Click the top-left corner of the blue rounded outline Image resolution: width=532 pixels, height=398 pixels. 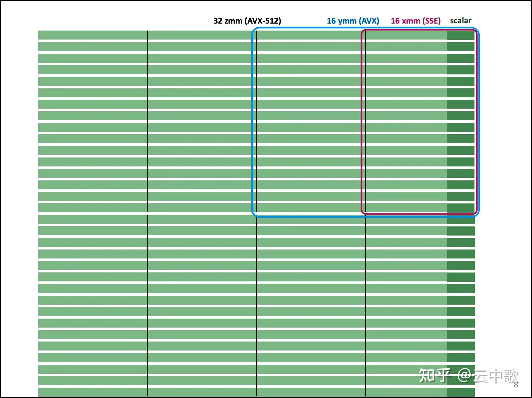(254, 30)
